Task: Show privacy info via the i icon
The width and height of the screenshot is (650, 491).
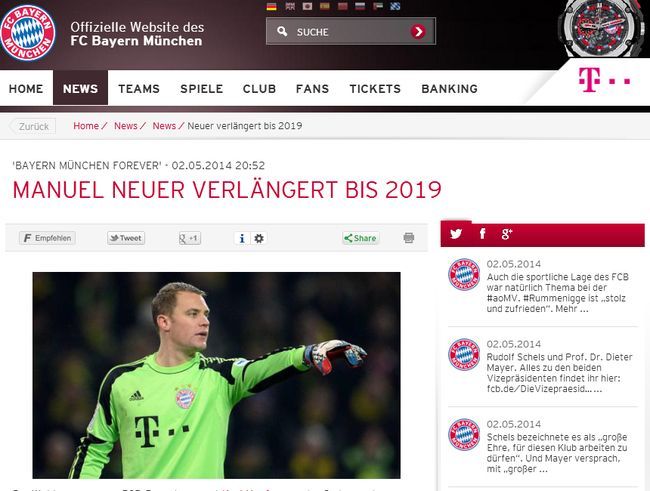Action: click(x=242, y=238)
